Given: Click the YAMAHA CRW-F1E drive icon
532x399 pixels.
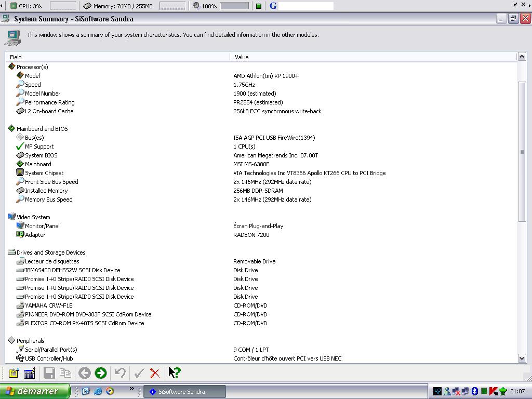Looking at the screenshot, I should pos(20,305).
